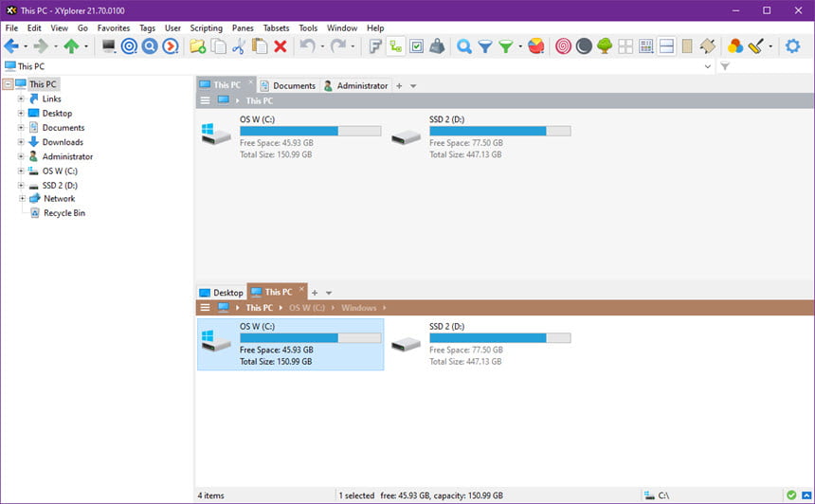Open the green funnel dropdown arrow

520,46
